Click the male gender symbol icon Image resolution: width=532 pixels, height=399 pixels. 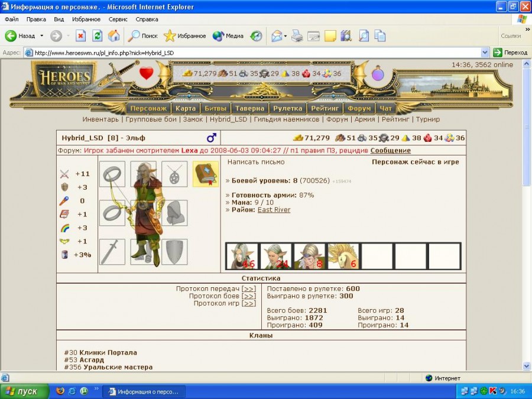[x=212, y=138]
